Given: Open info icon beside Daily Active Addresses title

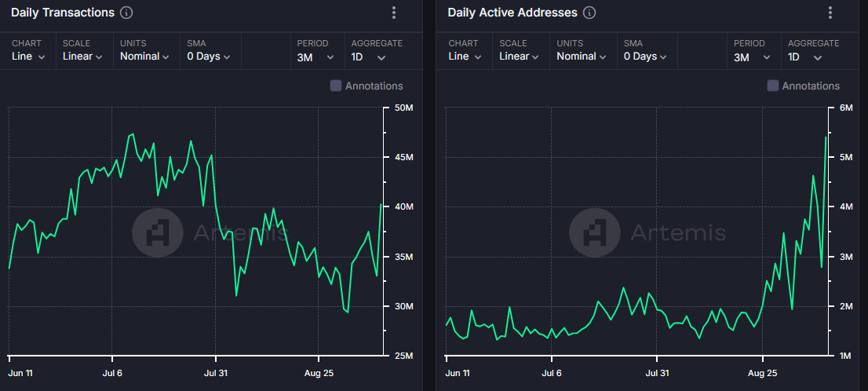Looking at the screenshot, I should (589, 13).
